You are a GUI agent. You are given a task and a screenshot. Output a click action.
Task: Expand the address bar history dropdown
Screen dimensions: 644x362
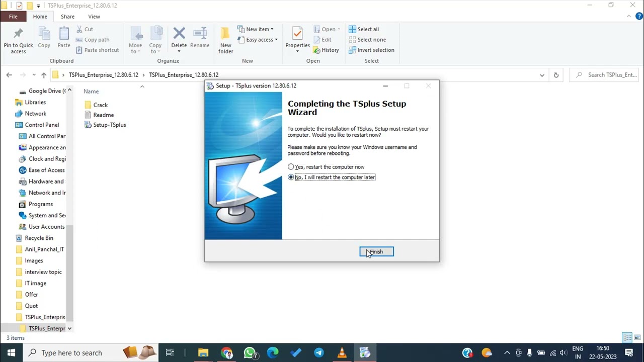[x=542, y=75]
